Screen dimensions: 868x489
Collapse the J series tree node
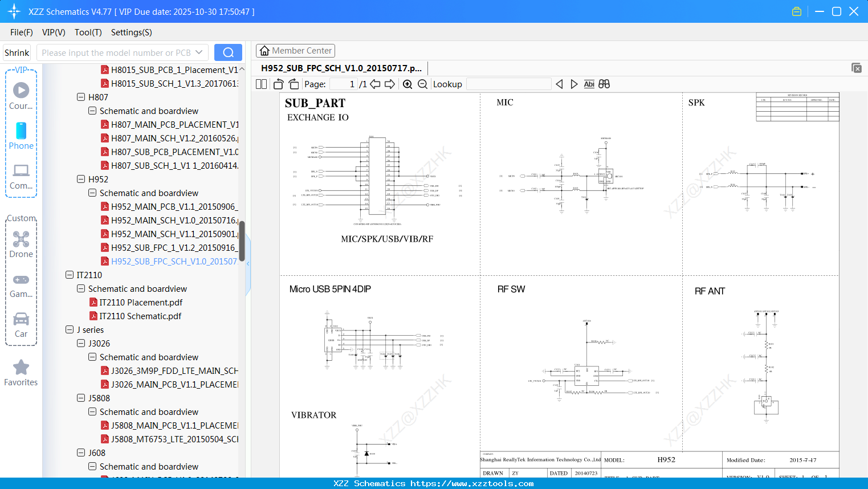pos(69,329)
